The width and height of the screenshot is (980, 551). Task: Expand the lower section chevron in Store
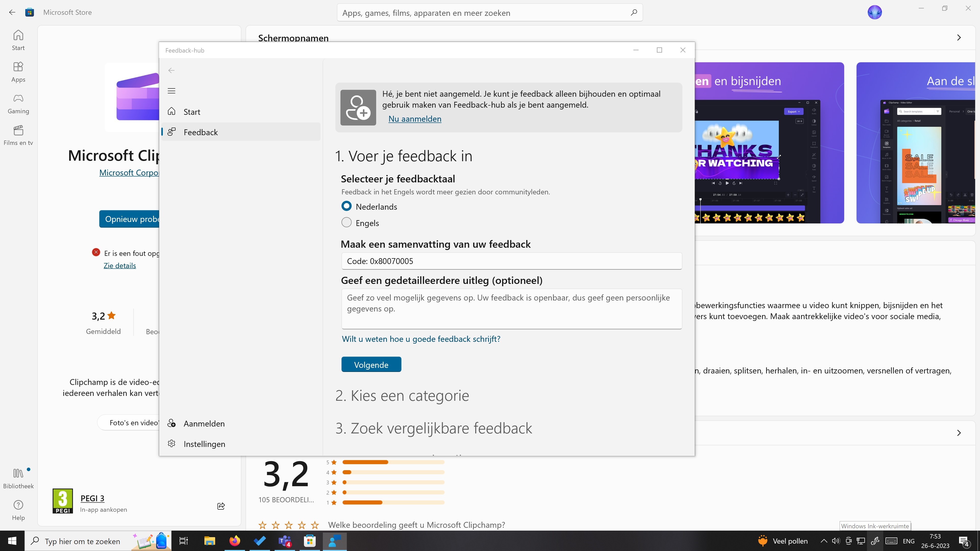pyautogui.click(x=959, y=433)
